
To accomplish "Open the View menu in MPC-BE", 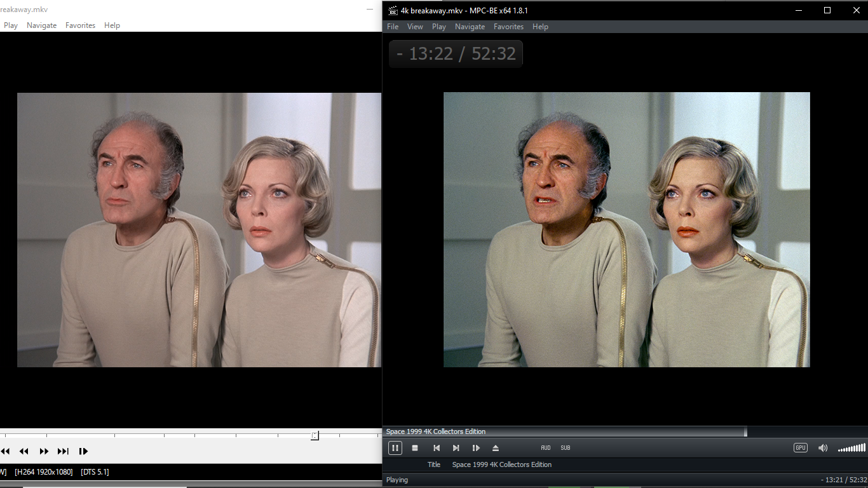I will pos(415,27).
